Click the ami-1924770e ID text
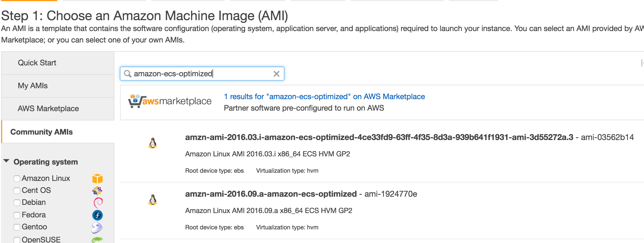This screenshot has width=644, height=243. [x=391, y=194]
